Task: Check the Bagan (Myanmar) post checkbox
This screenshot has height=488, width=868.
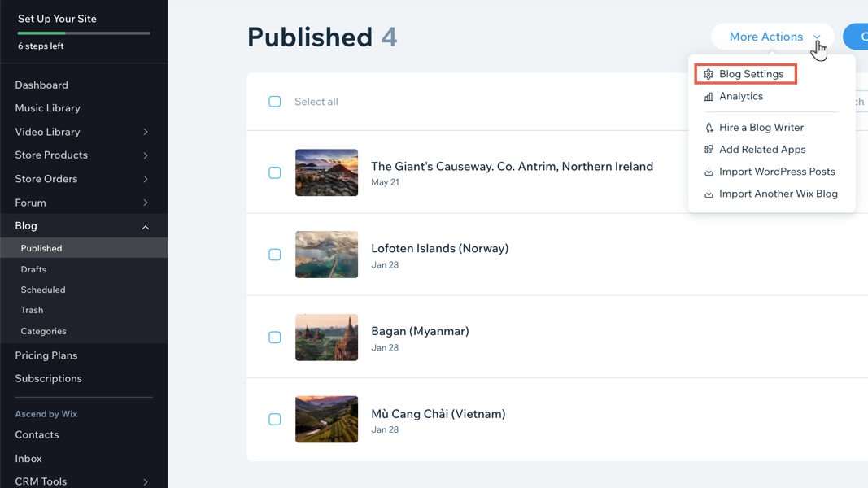Action: point(275,338)
